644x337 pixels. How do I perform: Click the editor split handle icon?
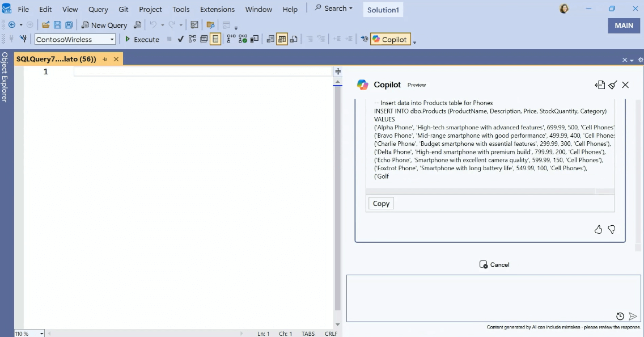click(x=338, y=71)
